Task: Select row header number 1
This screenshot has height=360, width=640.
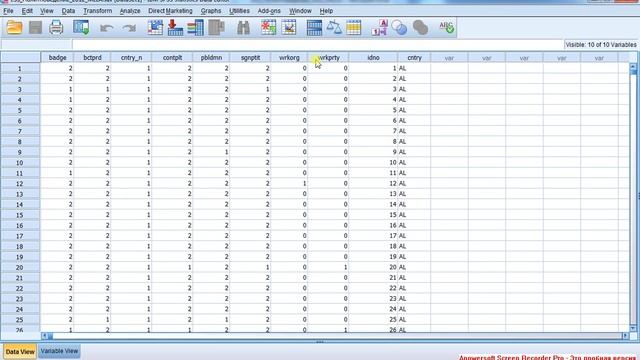Action: click(x=20, y=69)
